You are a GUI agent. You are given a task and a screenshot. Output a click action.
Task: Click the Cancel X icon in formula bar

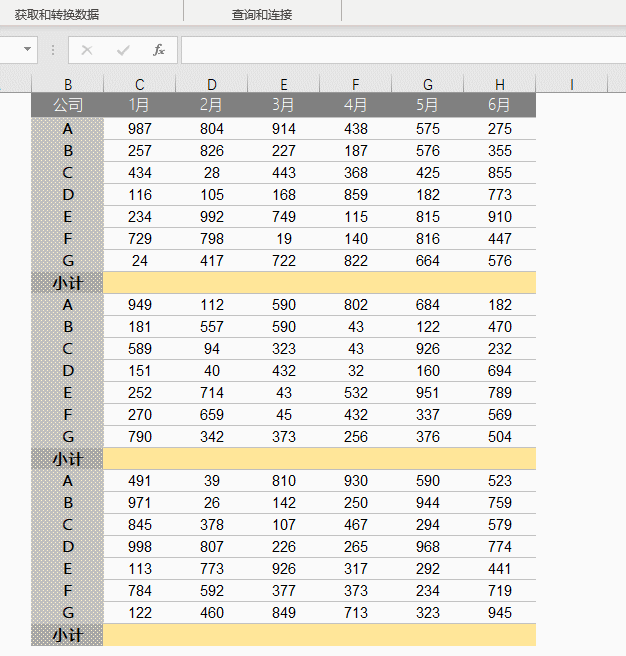tap(87, 50)
